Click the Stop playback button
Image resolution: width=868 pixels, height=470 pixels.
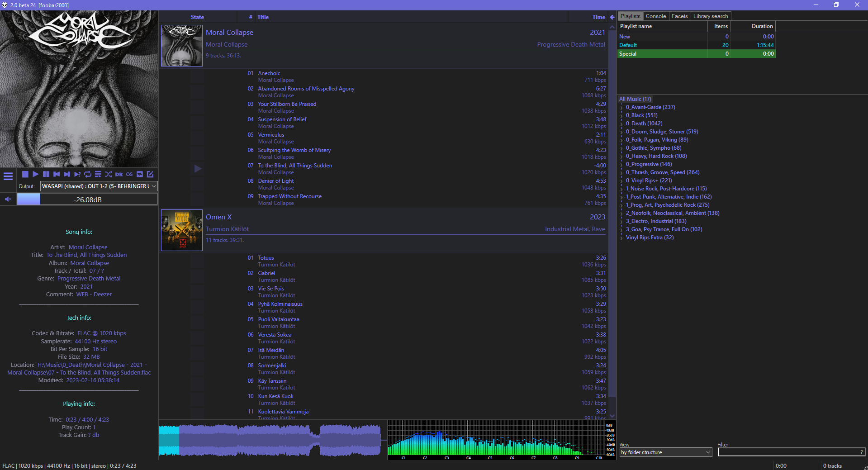[25, 174]
